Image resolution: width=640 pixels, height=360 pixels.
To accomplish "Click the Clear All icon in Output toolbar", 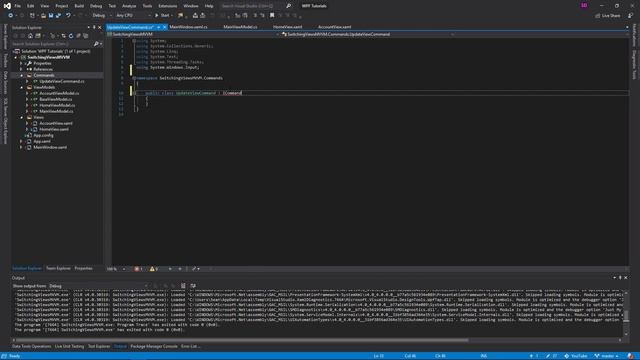I will tap(183, 286).
